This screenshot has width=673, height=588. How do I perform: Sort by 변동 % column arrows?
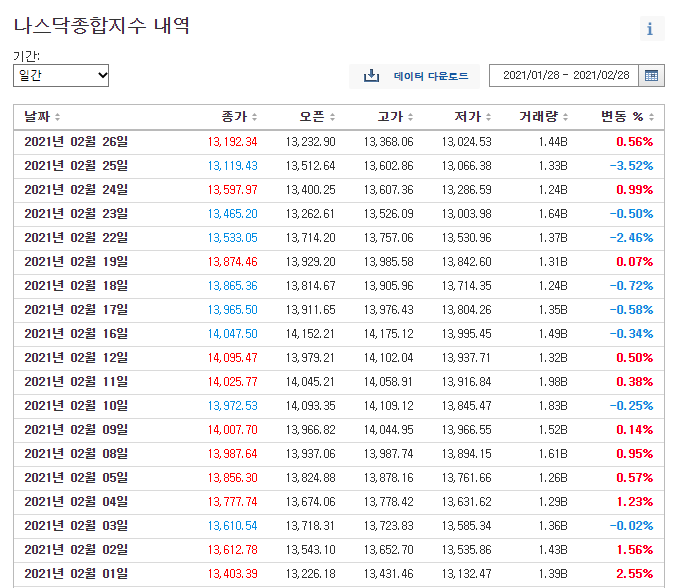point(651,117)
